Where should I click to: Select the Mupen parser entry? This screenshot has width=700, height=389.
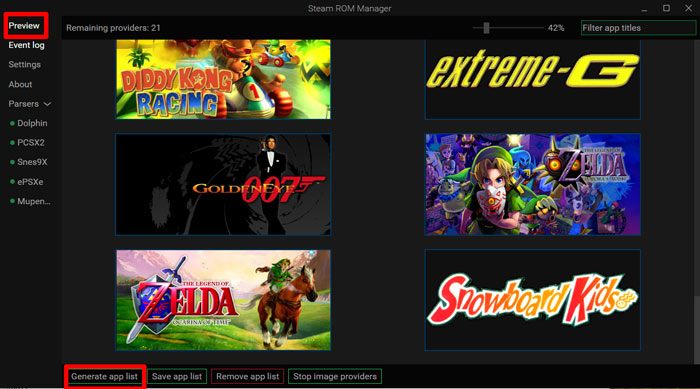click(33, 201)
